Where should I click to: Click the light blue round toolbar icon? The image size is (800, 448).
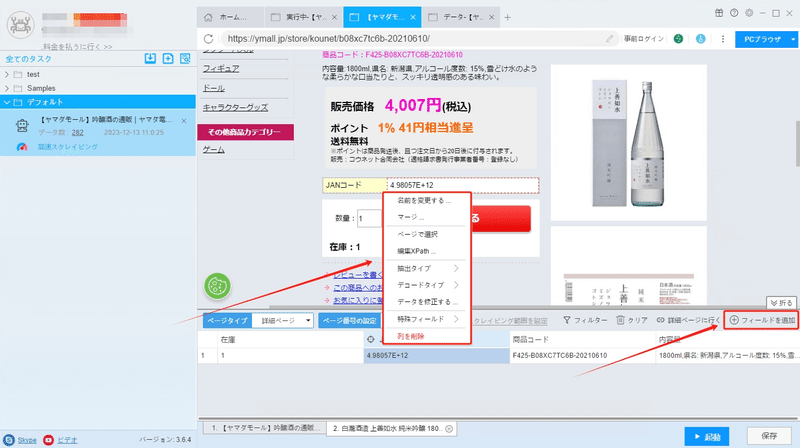click(701, 39)
